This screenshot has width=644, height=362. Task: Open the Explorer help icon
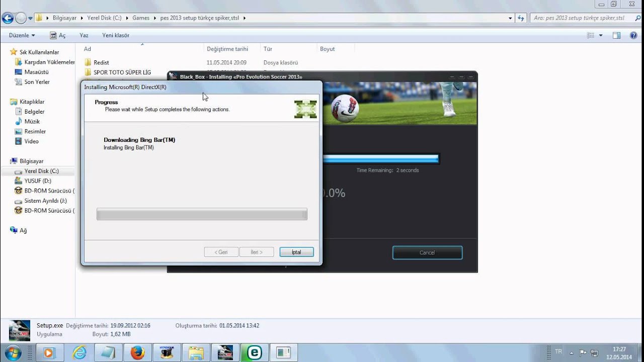pyautogui.click(x=633, y=35)
